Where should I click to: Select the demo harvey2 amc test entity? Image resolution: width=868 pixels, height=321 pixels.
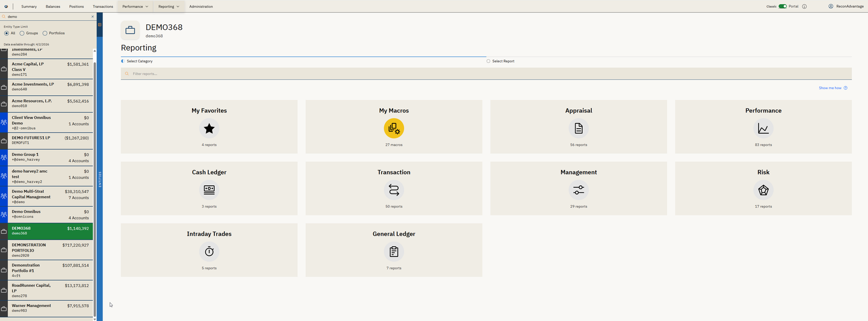tap(47, 176)
